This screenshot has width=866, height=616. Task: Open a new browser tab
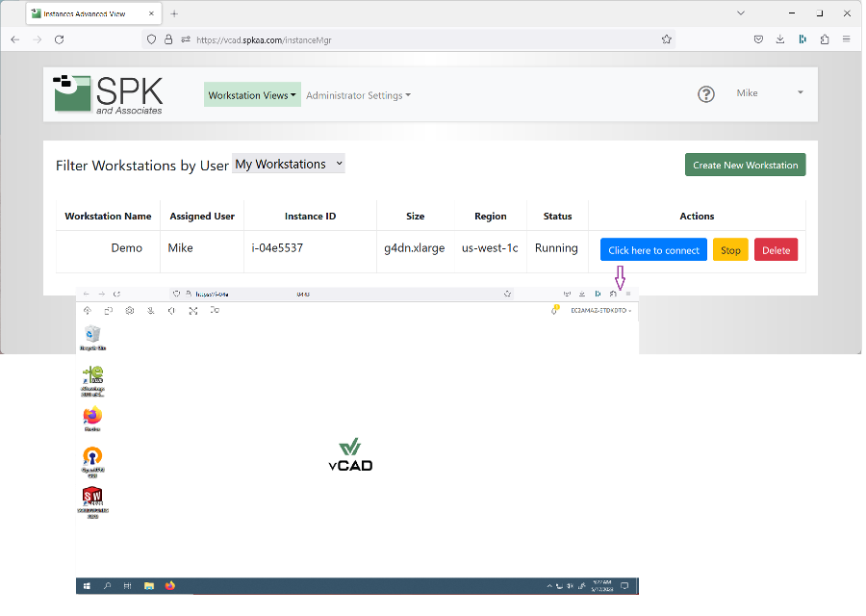point(174,13)
